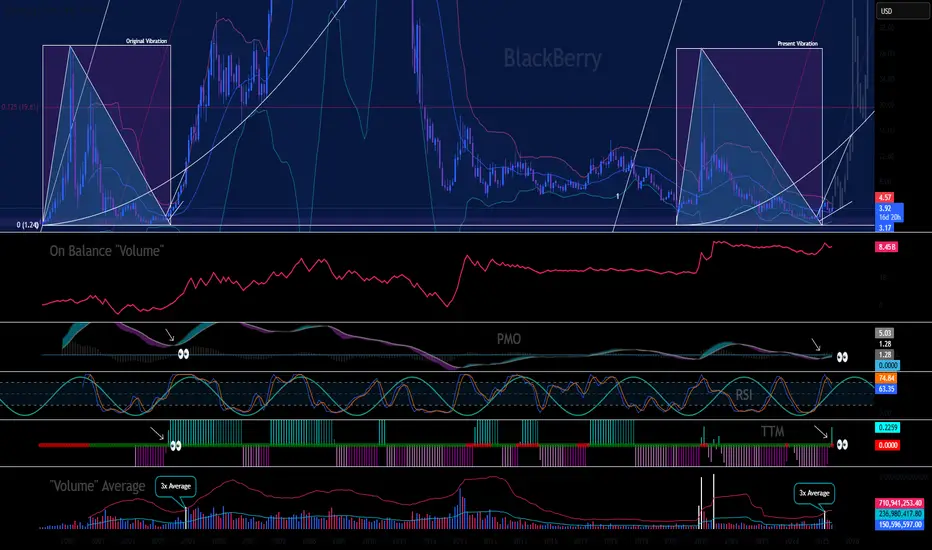Click the orange 74.84 RSI value label

pyautogui.click(x=886, y=378)
